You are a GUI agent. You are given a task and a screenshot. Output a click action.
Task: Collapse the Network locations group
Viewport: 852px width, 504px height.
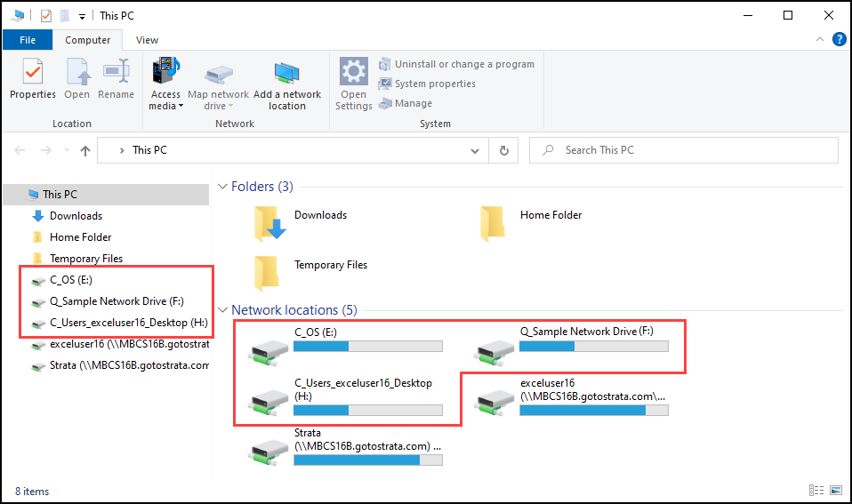coord(222,310)
